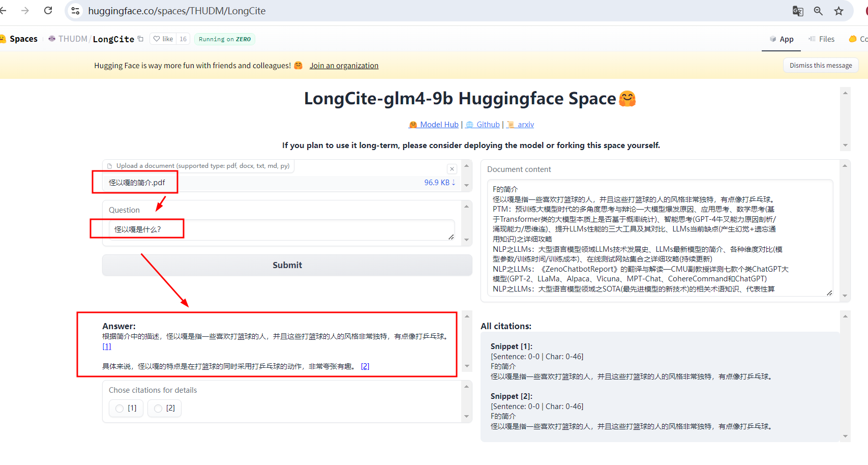The height and width of the screenshot is (465, 868).
Task: Select citation [1] radio button under details
Action: coord(119,408)
